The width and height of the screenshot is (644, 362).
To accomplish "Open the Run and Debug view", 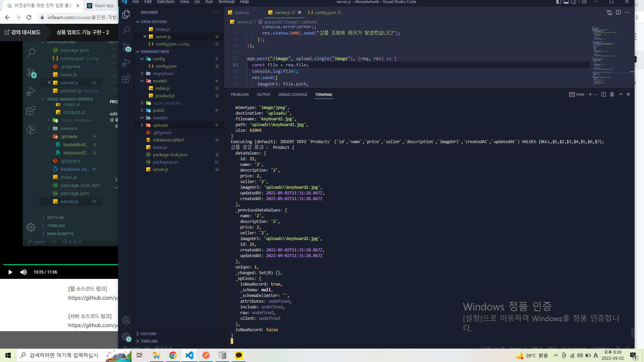I will coord(126,63).
